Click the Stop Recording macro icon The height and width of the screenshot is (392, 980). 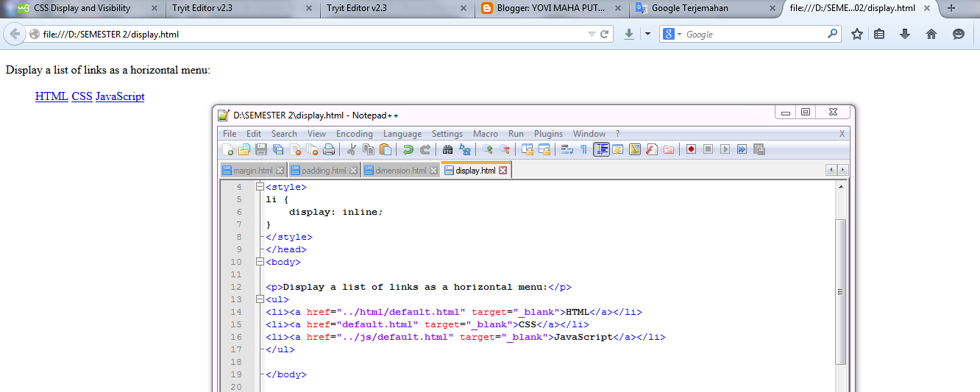708,149
